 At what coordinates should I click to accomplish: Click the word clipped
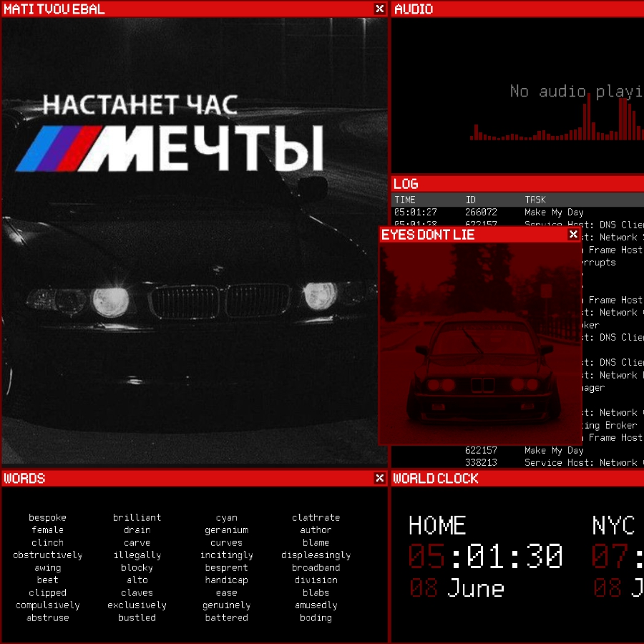pyautogui.click(x=48, y=592)
